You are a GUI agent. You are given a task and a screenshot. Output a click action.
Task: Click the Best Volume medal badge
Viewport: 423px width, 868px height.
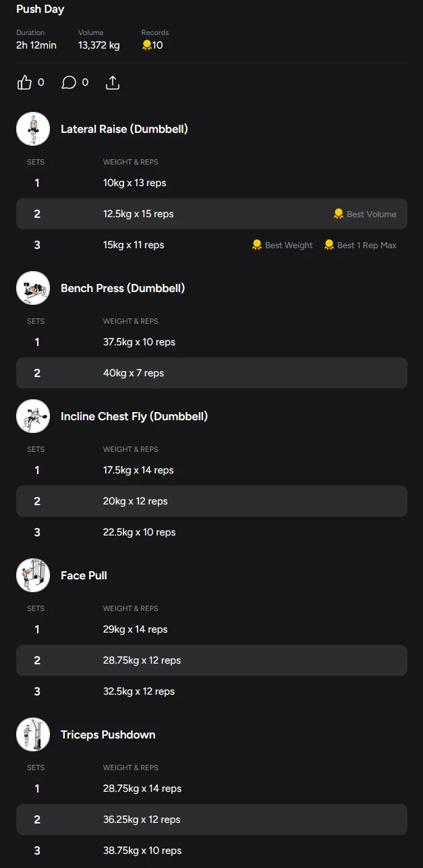(x=365, y=214)
